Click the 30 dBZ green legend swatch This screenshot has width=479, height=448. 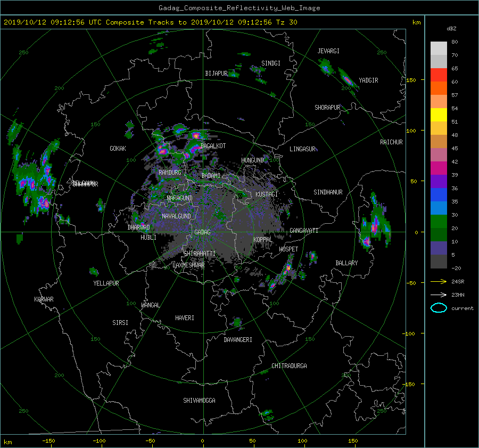[x=439, y=222]
